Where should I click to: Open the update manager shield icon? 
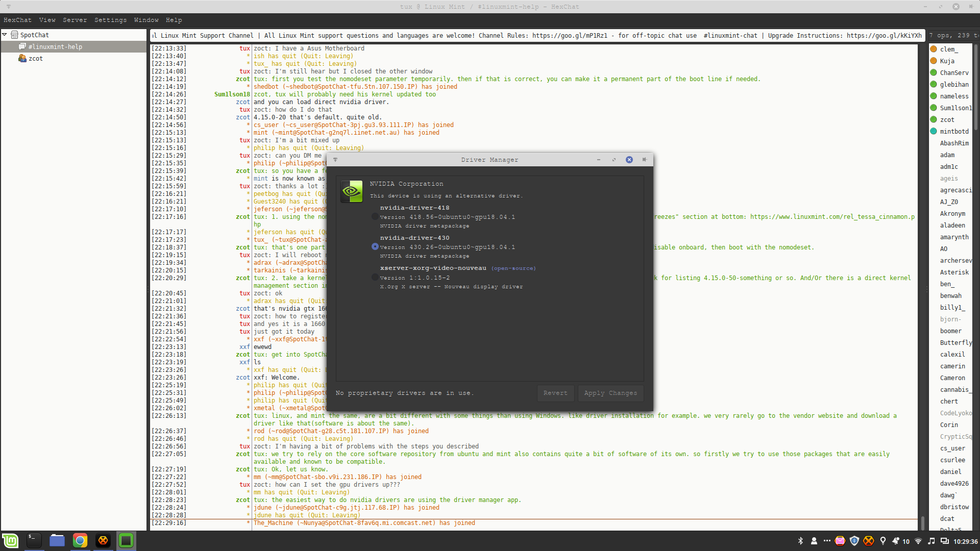(854, 541)
